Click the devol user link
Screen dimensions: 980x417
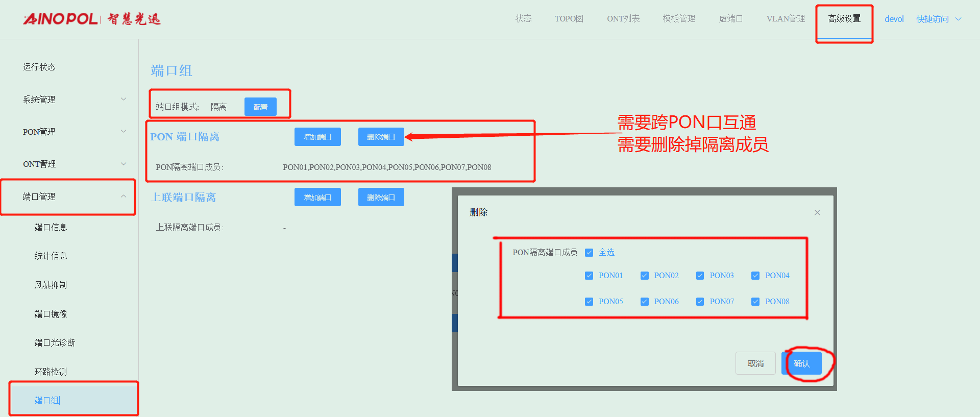point(894,19)
